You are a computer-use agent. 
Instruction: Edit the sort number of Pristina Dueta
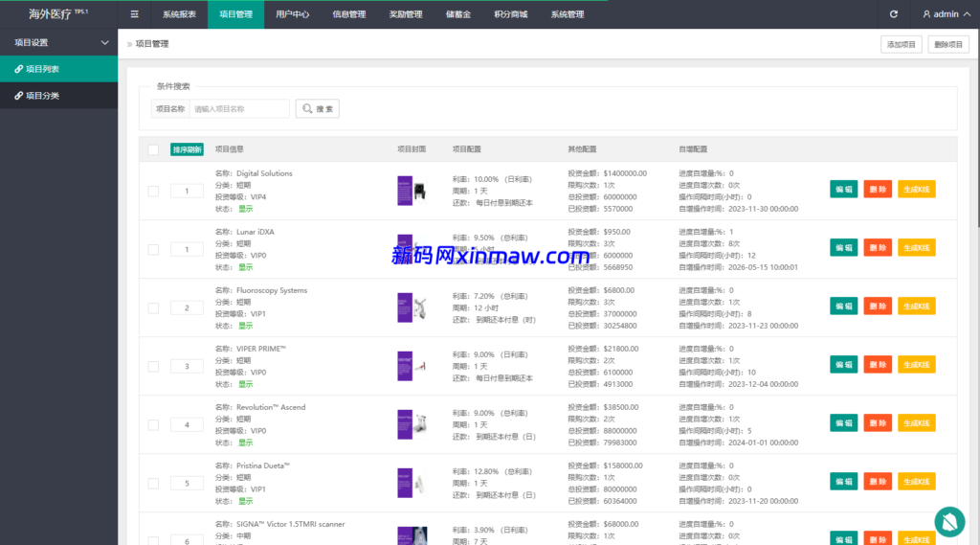(x=187, y=483)
